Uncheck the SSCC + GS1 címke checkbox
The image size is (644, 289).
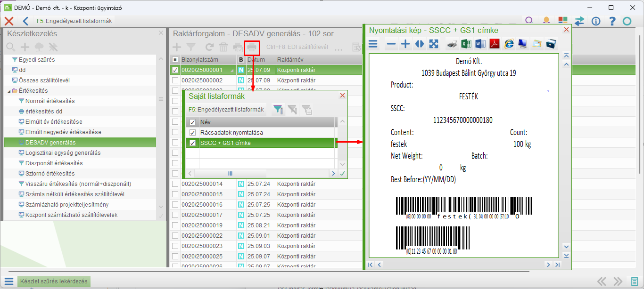click(192, 143)
